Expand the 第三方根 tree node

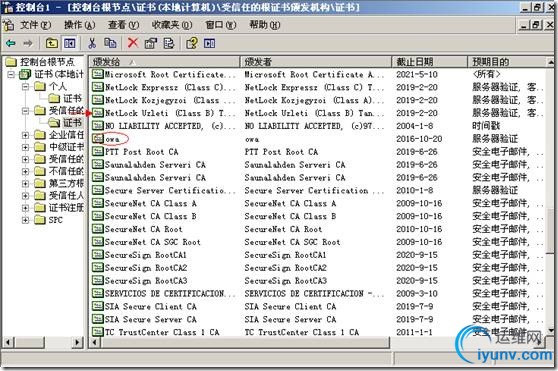coord(25,184)
